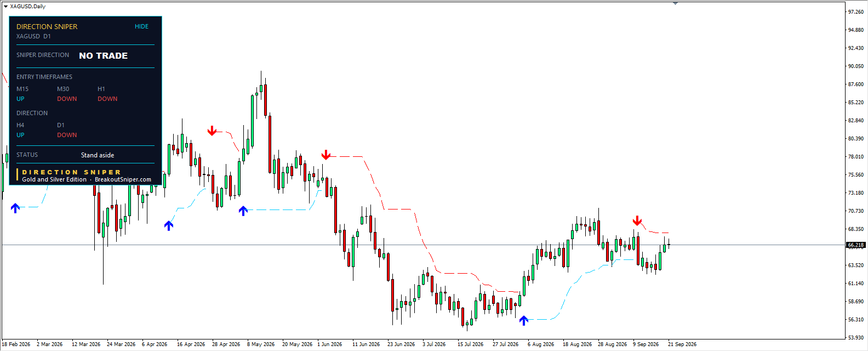Click the 66.218 current price tag

tap(855, 245)
